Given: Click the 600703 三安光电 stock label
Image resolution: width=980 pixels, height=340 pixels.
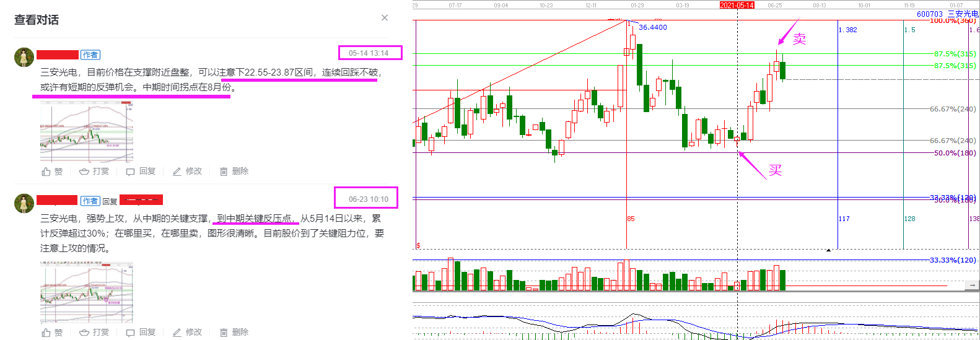Looking at the screenshot, I should point(947,14).
